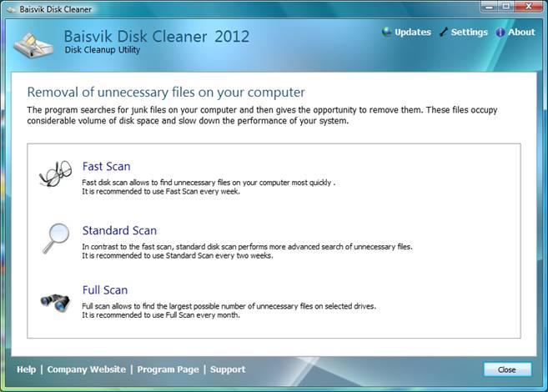Click the text 'It is recommended to use Full Scan every month.'
The image size is (548, 392).
[161, 315]
